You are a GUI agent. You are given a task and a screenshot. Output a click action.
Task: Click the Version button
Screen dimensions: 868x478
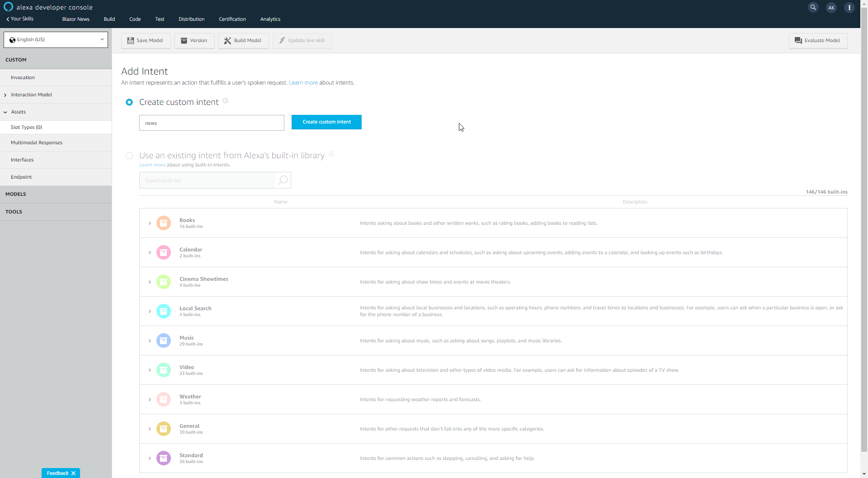(x=194, y=40)
